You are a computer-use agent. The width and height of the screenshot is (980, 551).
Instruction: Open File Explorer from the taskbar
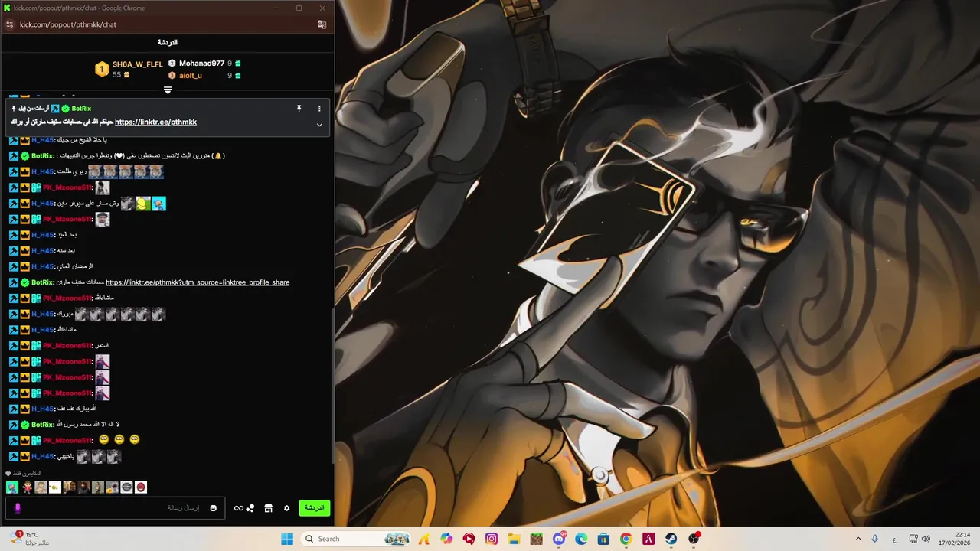pos(514,539)
